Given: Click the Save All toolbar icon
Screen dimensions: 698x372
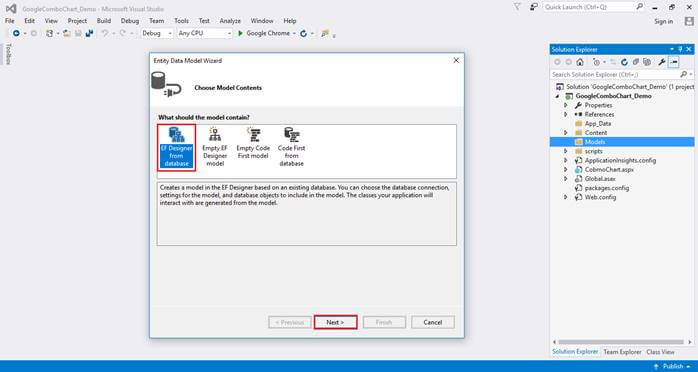Looking at the screenshot, I should click(89, 33).
